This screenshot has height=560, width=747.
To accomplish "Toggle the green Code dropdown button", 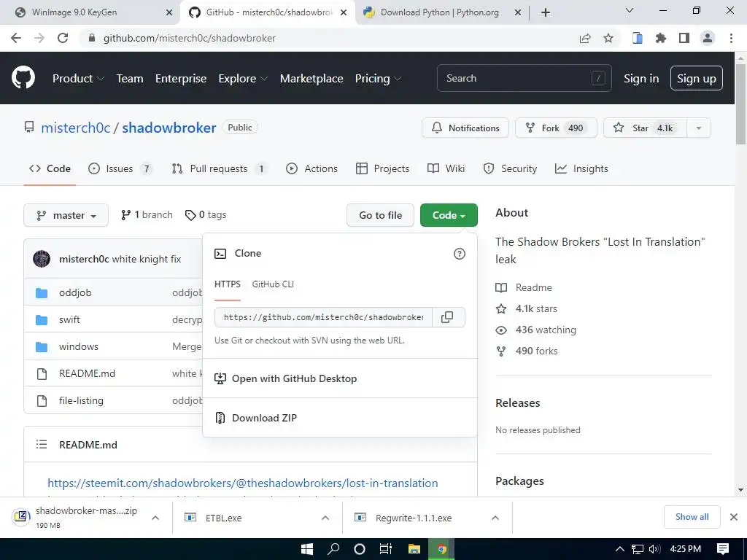I will pyautogui.click(x=449, y=215).
